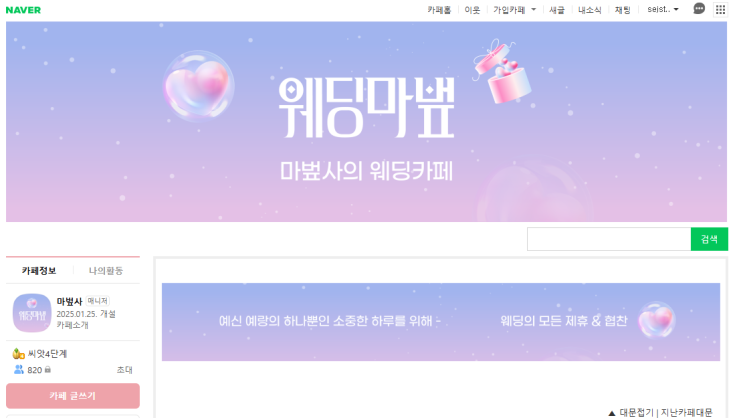This screenshot has height=418, width=743.
Task: Open the seist.. account dropdown
Action: pyautogui.click(x=663, y=9)
